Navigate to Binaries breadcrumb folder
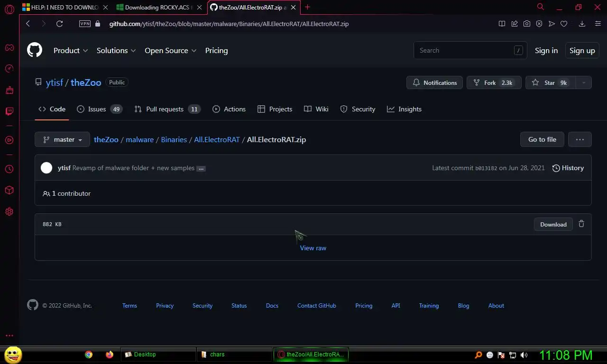 (174, 139)
